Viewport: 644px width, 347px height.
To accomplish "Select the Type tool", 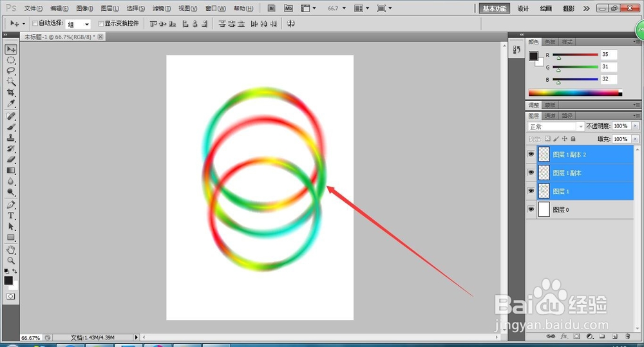I will point(11,215).
